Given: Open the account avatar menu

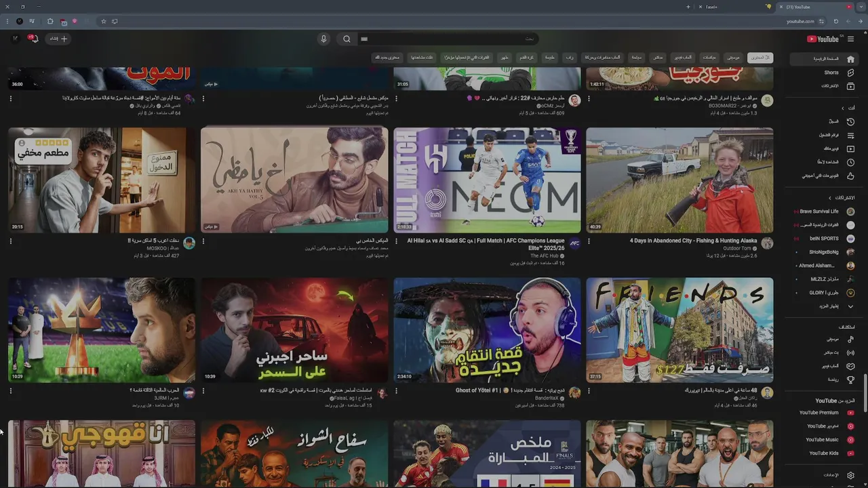Looking at the screenshot, I should tap(15, 39).
